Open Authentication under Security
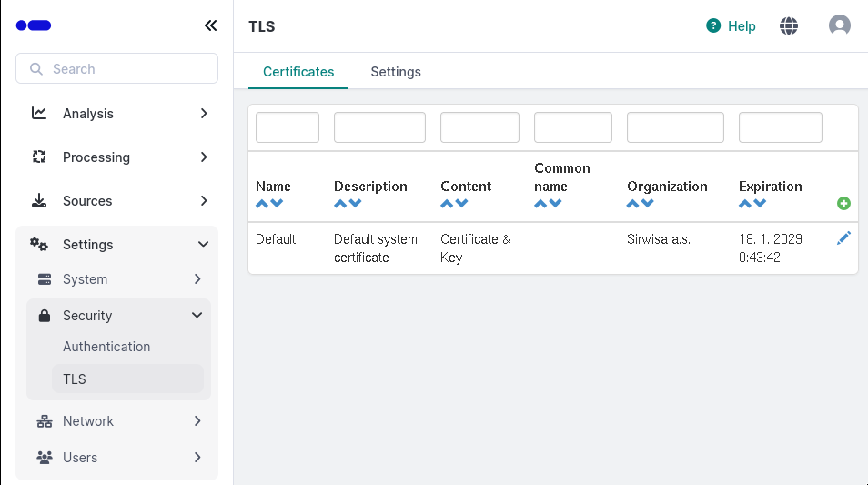The width and height of the screenshot is (868, 485). coord(106,347)
